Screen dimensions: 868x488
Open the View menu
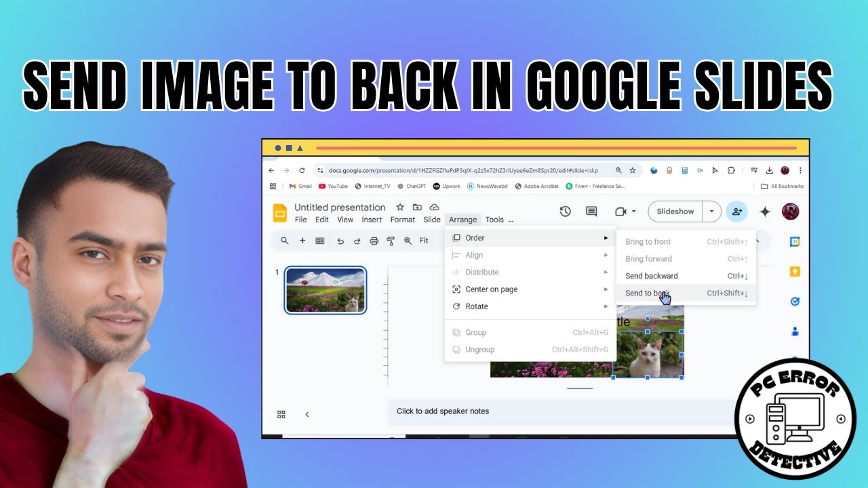pos(345,220)
